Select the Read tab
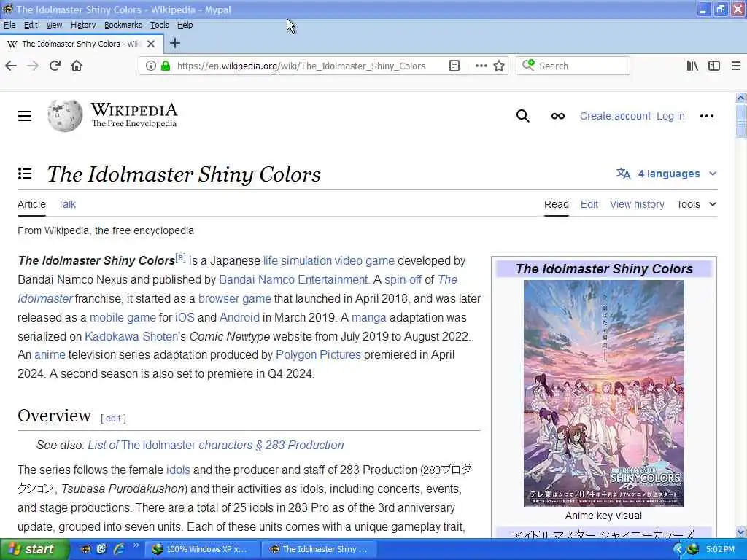Image resolution: width=747 pixels, height=560 pixels. point(557,204)
